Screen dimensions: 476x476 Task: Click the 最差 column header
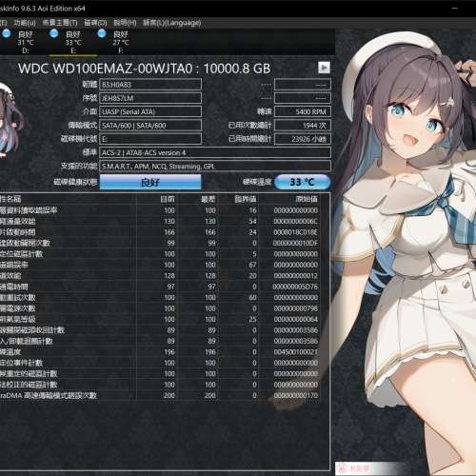208,199
